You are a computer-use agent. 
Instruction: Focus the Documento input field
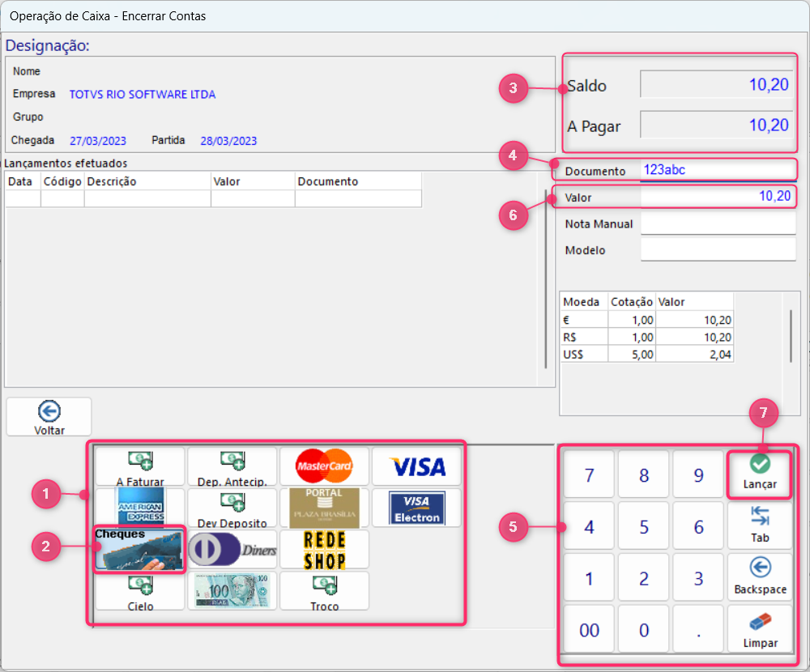coord(718,170)
